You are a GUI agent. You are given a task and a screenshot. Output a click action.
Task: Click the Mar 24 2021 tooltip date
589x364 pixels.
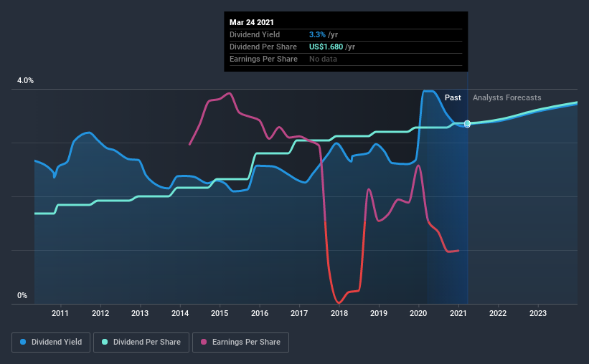tap(252, 22)
